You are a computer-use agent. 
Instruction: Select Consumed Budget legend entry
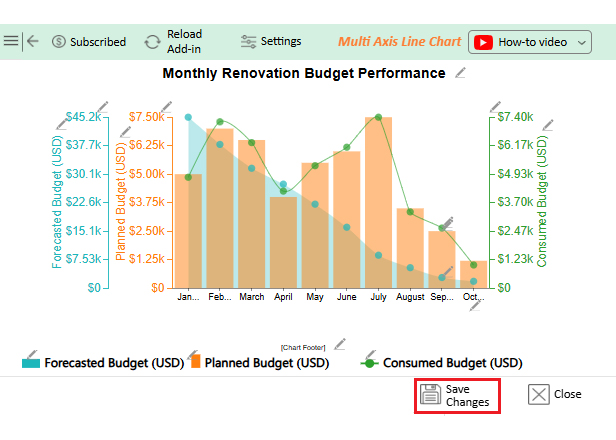tap(450, 363)
